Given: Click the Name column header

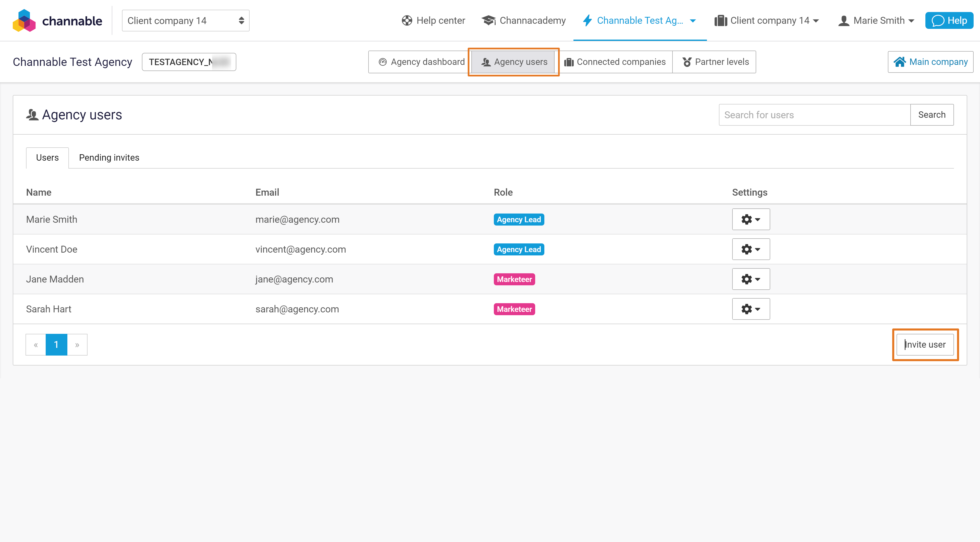Looking at the screenshot, I should [x=39, y=192].
